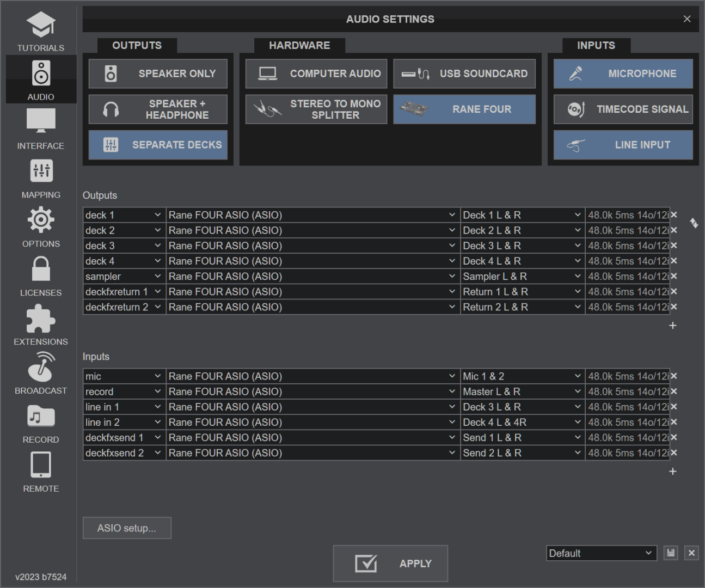The image size is (705, 588).
Task: Open the deck 1 output type dropdown
Action: (x=124, y=215)
